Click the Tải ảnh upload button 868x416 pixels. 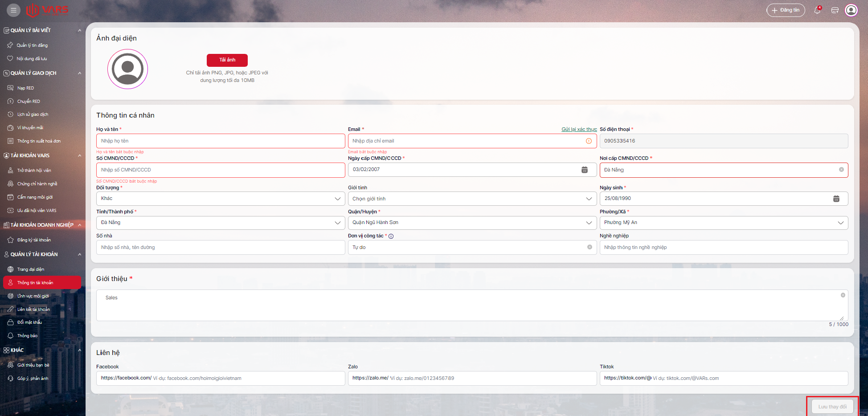click(x=227, y=60)
